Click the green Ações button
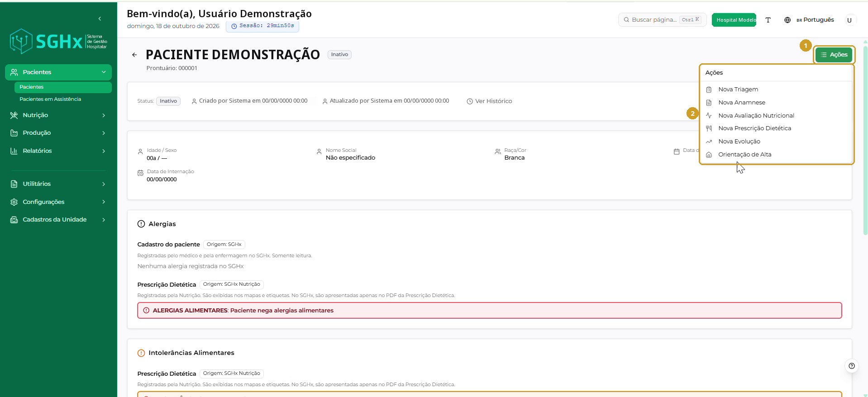The image size is (868, 397). pos(834,55)
